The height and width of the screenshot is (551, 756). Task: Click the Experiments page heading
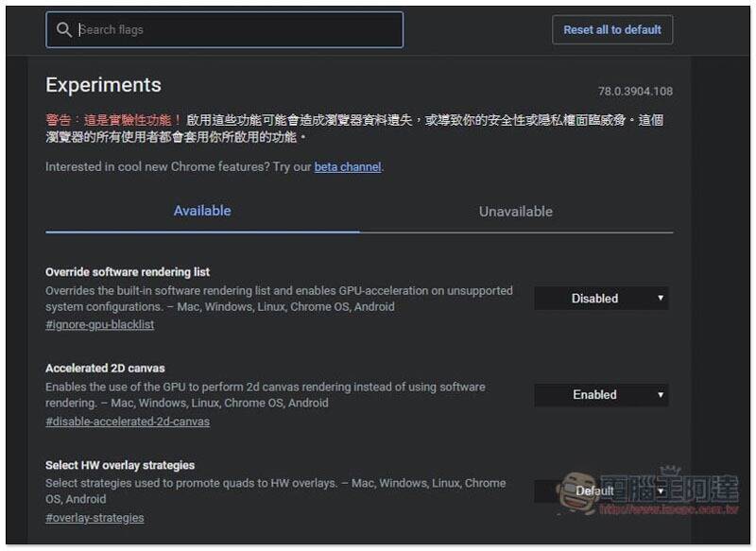[103, 85]
